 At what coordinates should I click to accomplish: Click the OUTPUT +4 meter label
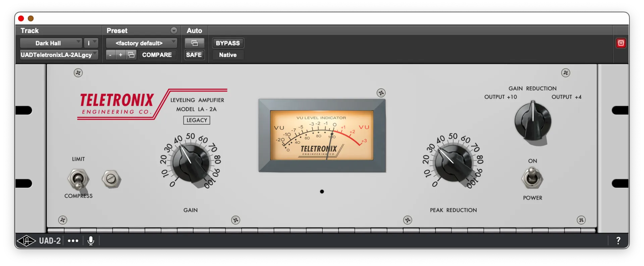(x=567, y=97)
